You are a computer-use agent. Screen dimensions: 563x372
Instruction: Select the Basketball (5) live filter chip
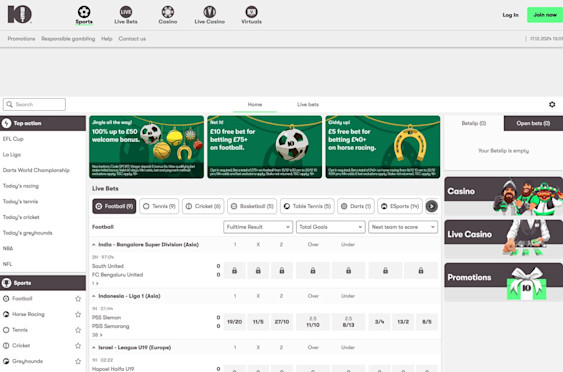[x=252, y=206]
